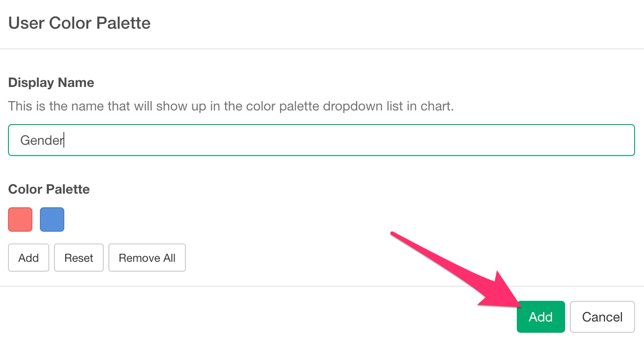
Task: Remove all colors from the palette
Action: click(147, 258)
